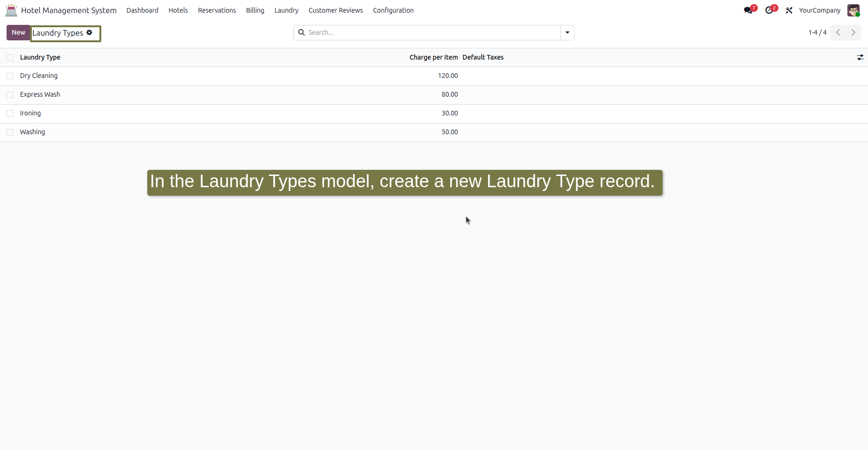Screen dimensions: 868x450
Task: Open the Express Wash record
Action: pos(40,94)
